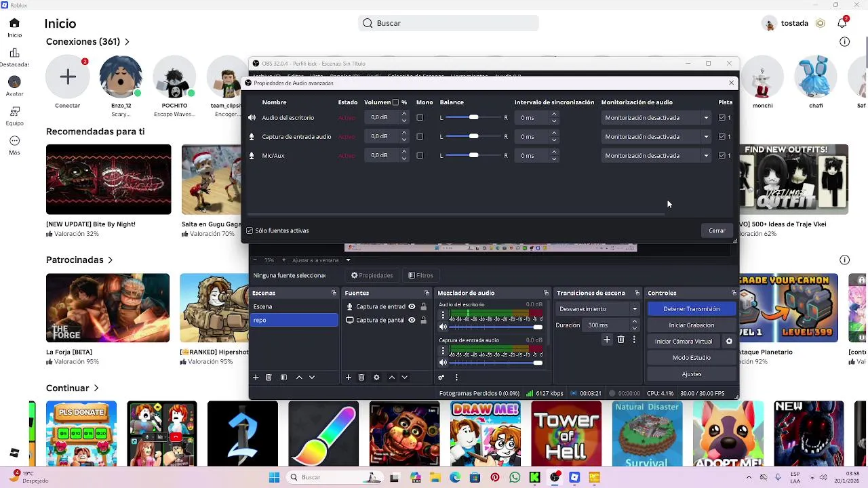The height and width of the screenshot is (488, 868).
Task: Remove selected scene with Escenas trash icon
Action: pyautogui.click(x=269, y=378)
